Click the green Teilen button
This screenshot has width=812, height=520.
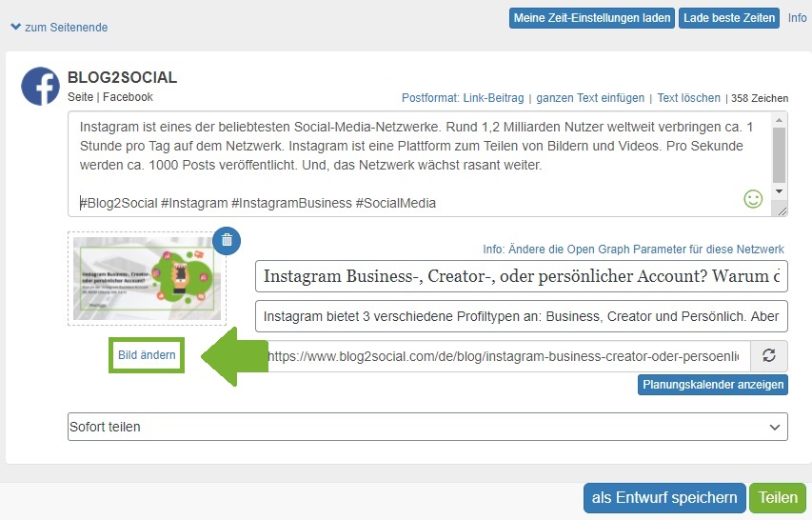tap(778, 498)
